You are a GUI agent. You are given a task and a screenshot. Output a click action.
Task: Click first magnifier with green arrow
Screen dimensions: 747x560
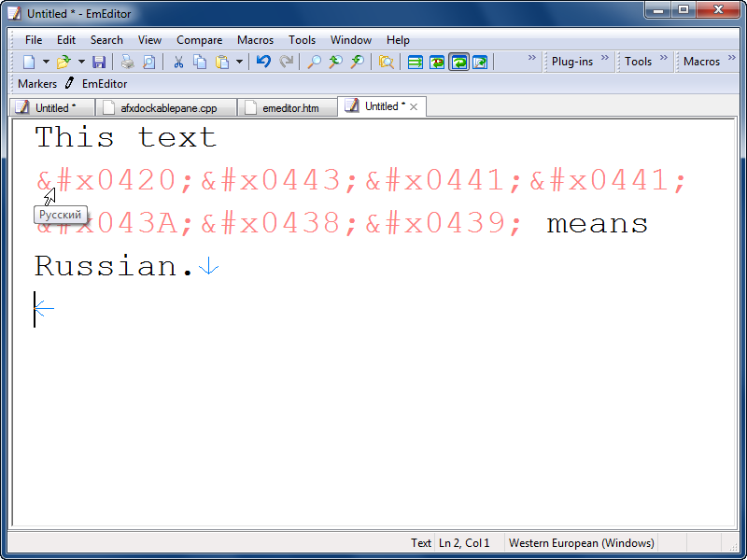click(336, 62)
